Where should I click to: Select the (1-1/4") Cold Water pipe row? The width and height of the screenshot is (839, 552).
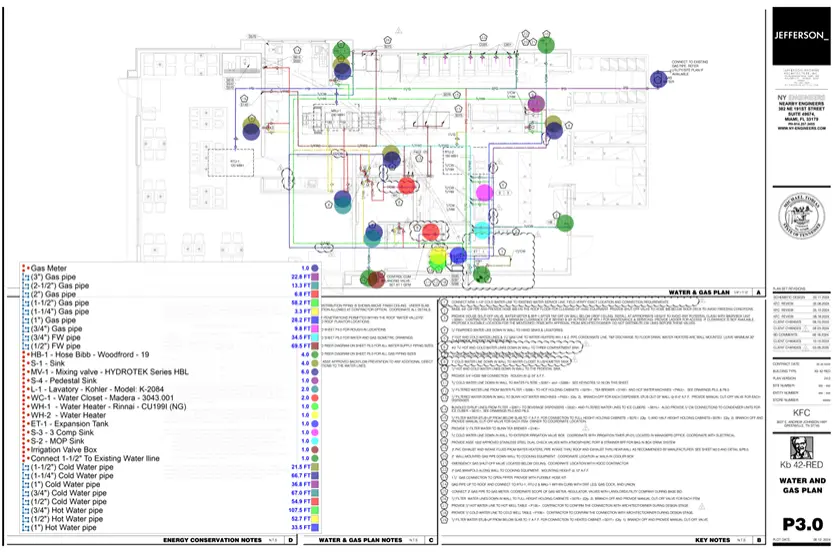point(170,476)
